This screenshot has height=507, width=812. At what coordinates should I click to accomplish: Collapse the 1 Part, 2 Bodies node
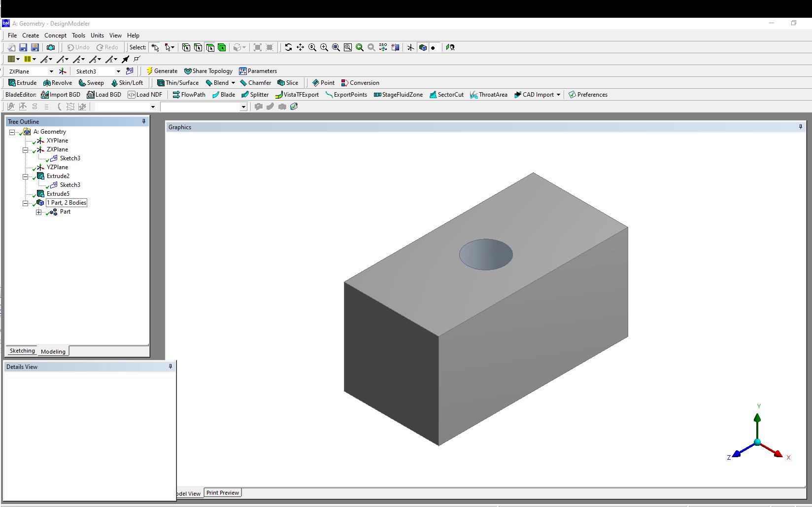(x=26, y=203)
